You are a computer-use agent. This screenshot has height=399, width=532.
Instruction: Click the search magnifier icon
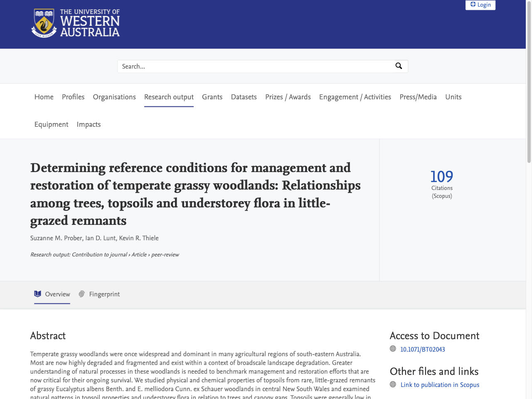(399, 66)
